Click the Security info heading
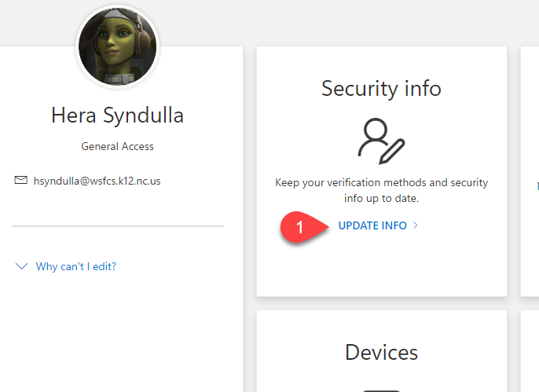This screenshot has height=392, width=539. [x=381, y=89]
